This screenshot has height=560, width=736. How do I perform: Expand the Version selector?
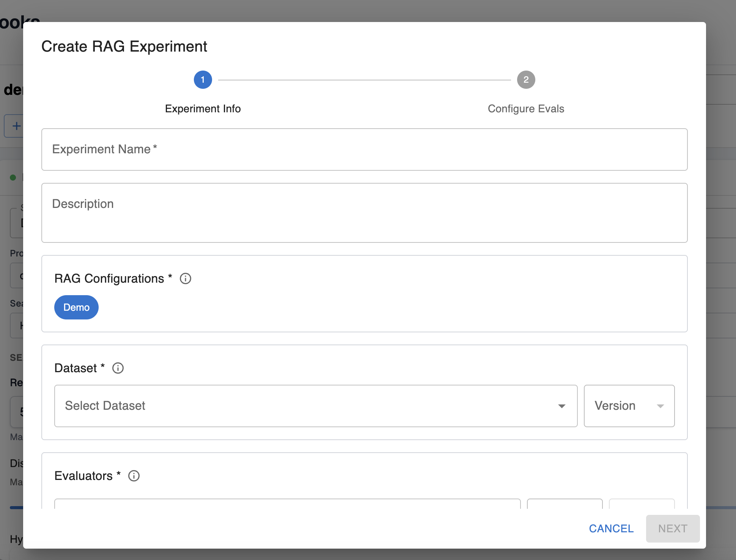622,406
